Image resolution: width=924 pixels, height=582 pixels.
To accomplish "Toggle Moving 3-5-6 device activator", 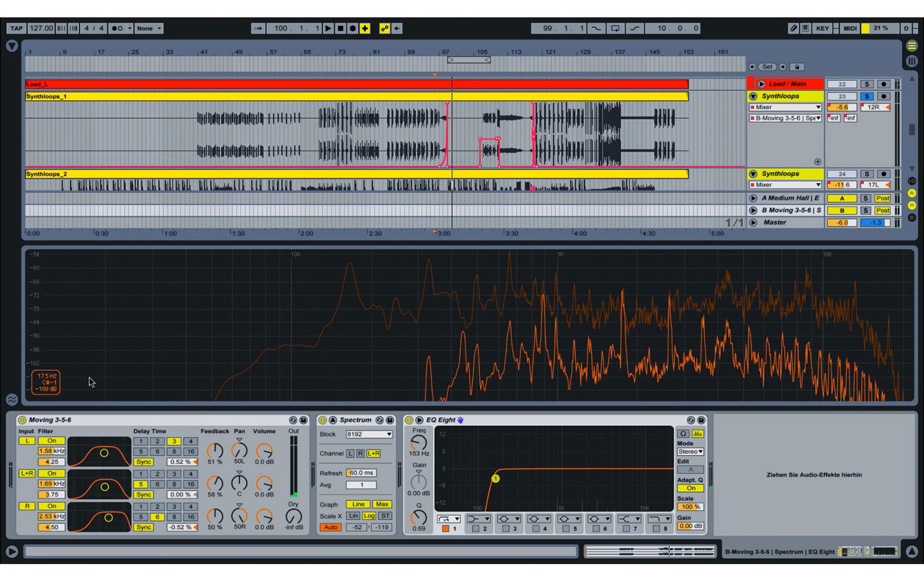I will [x=22, y=420].
